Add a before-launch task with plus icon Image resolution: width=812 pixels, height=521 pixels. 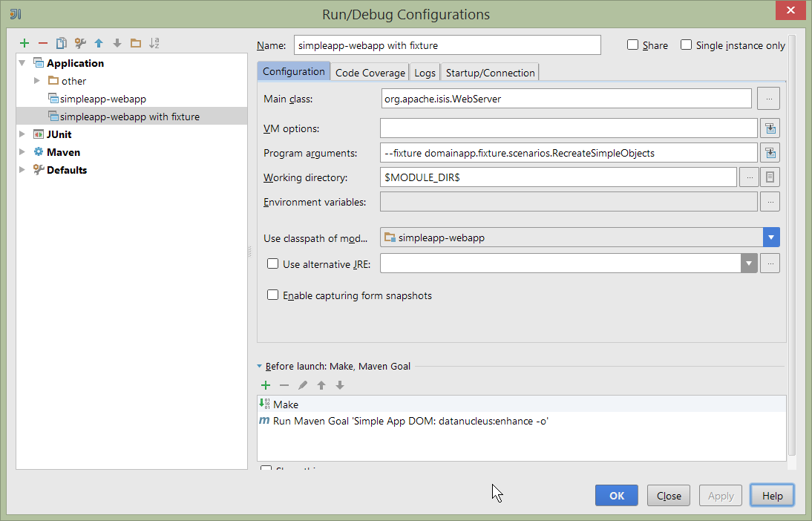266,385
